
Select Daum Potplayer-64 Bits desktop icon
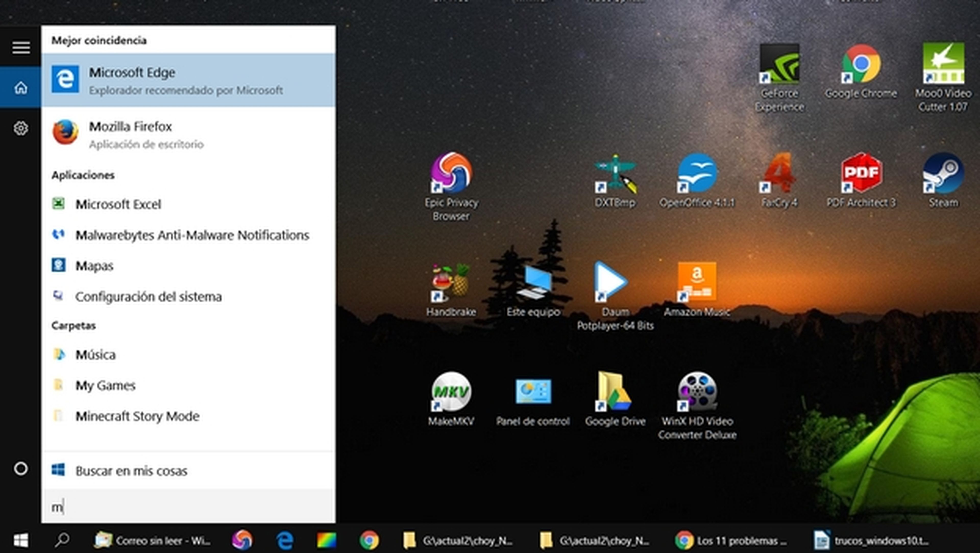pos(615,296)
